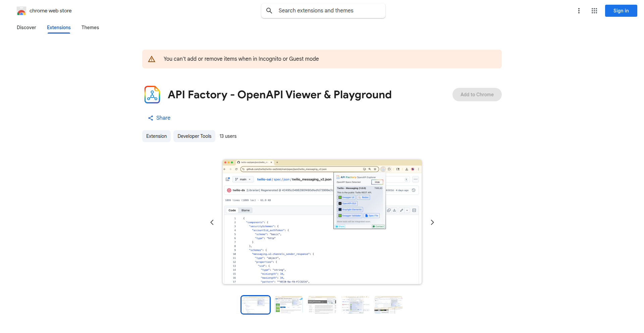644x333 pixels.
Task: Click the API Factory extension logo
Action: tap(152, 95)
